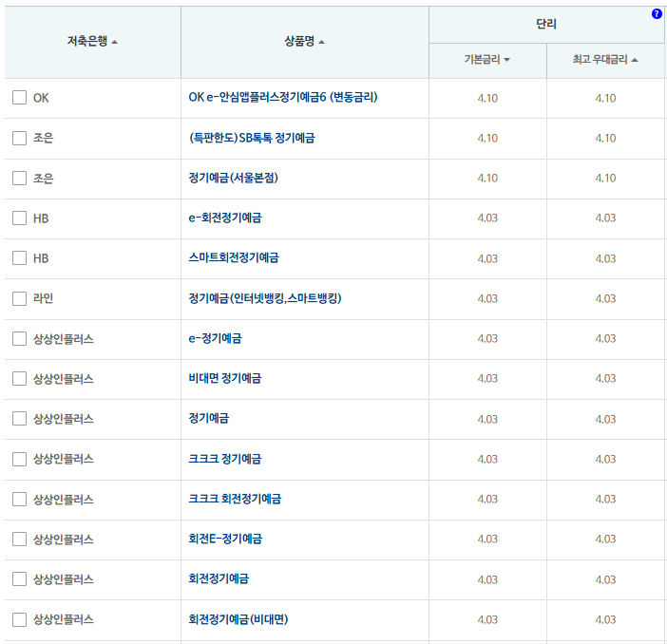667x644 pixels.
Task: Open the e-정기예금 product link
Action: click(216, 338)
